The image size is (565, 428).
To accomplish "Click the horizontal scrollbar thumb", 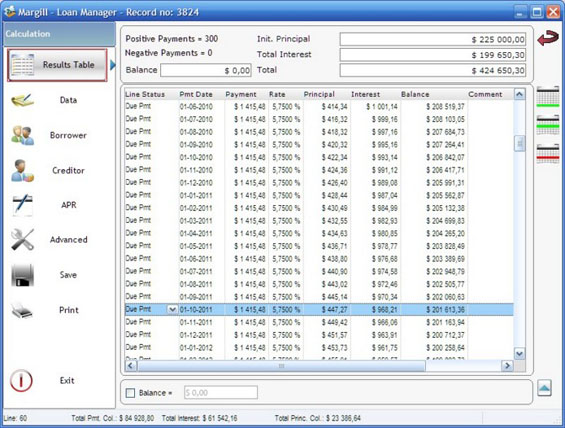I will point(281,366).
